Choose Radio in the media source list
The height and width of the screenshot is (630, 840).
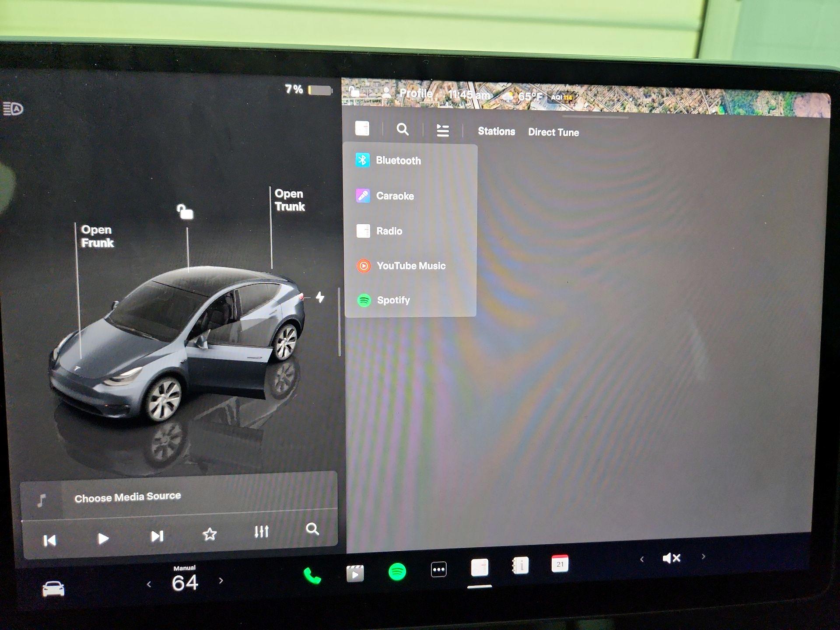[389, 231]
